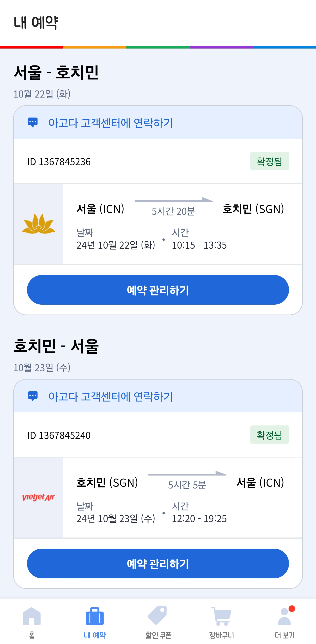The image size is (316, 644).
Task: Tap the 서울 - 호치민 trip heading
Action: [56, 72]
